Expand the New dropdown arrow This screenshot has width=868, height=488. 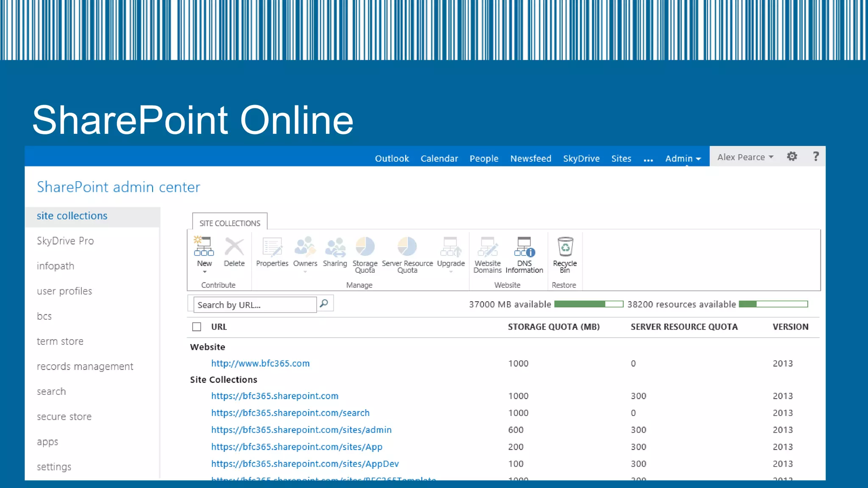coord(204,272)
